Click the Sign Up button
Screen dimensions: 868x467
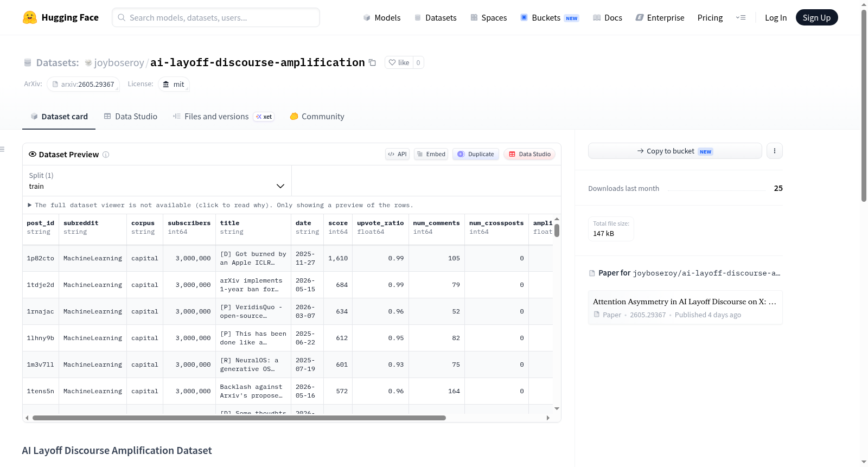click(x=816, y=17)
